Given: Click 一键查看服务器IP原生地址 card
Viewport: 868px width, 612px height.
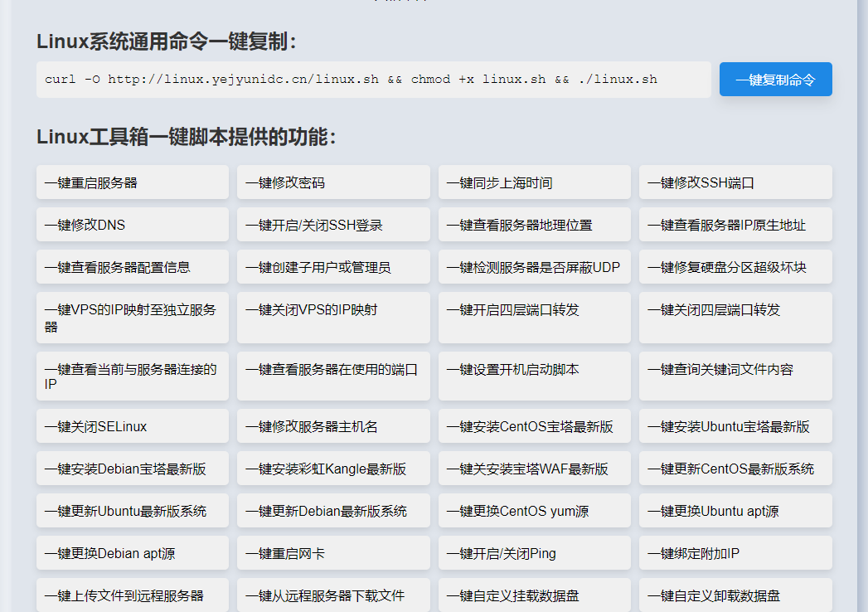Looking at the screenshot, I should click(x=735, y=224).
